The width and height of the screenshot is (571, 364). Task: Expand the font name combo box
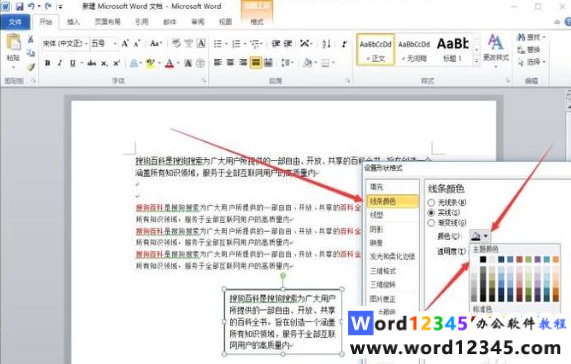tap(86, 44)
